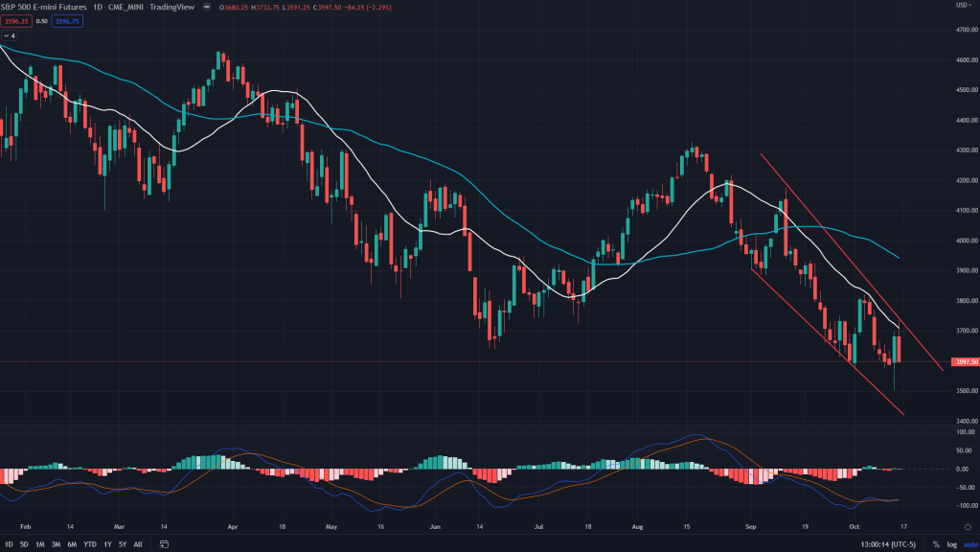
Task: Click the symbol status circle icon
Action: (208, 8)
